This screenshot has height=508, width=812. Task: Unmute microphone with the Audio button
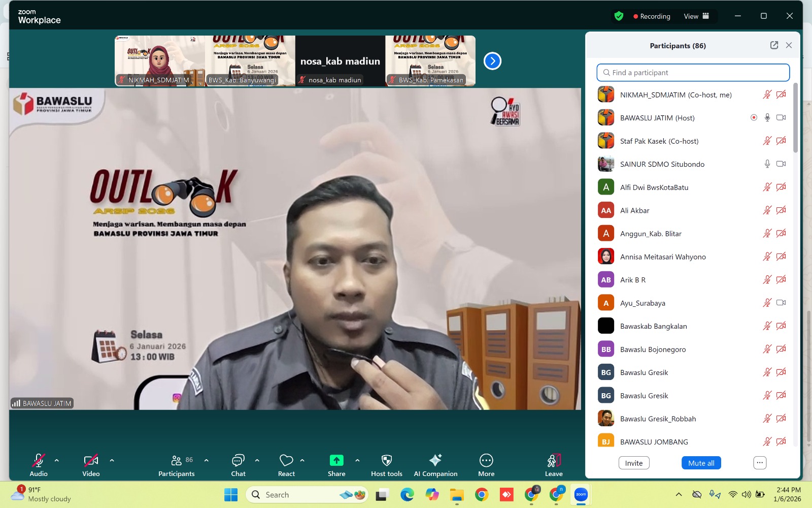(x=39, y=461)
